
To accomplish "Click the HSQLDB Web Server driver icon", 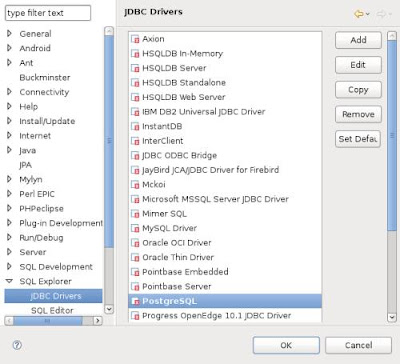I will (135, 97).
